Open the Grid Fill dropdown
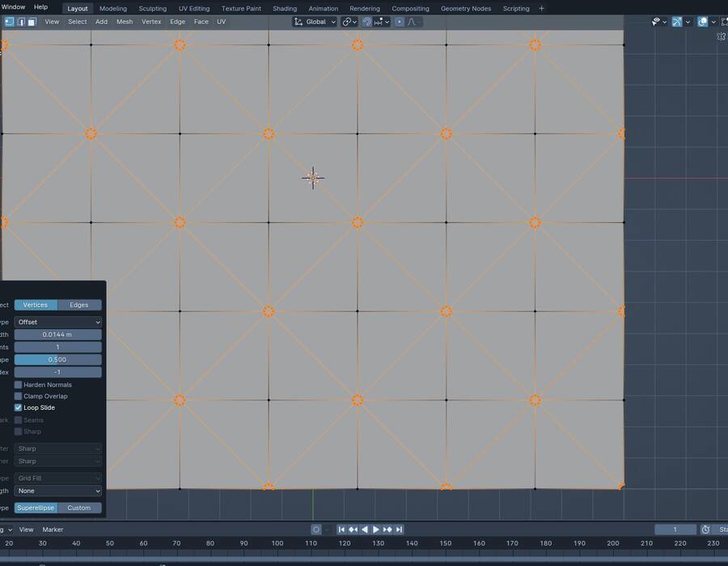 pos(58,478)
